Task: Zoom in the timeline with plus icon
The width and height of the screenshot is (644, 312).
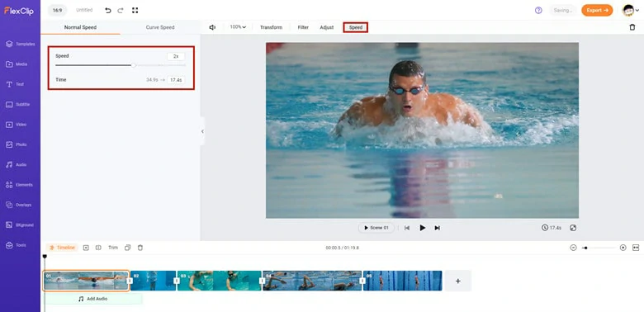Action: coord(623,248)
